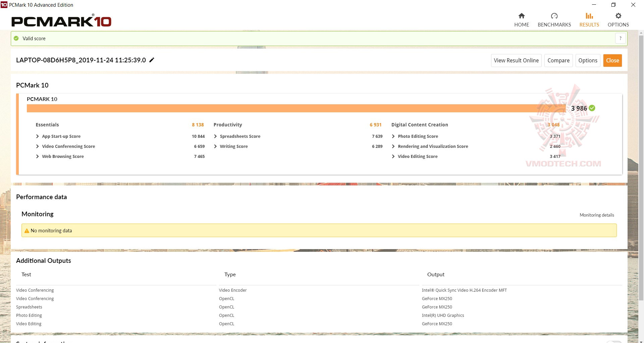Click the Output column header
Screen dimensions: 644x343
[436, 274]
